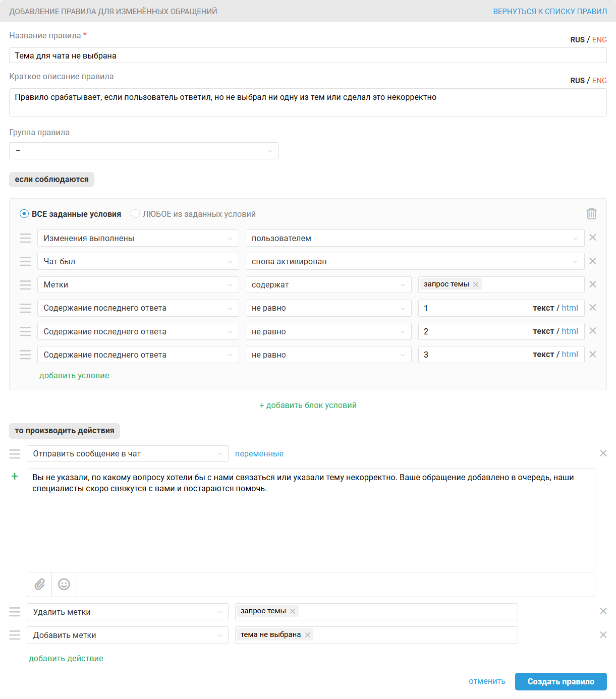Viewport: 616px width, 699px height.
Task: Switch rule name language to ENG
Action: (x=599, y=40)
